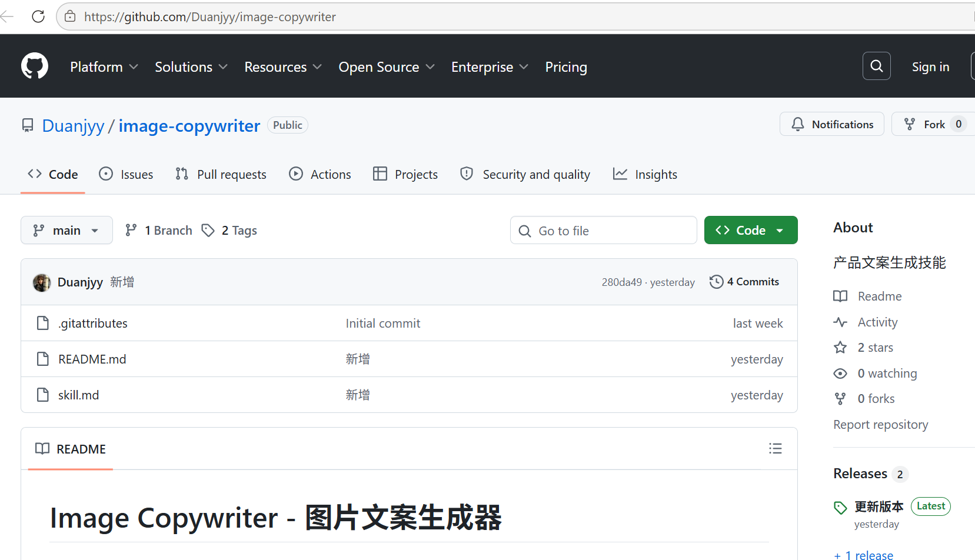Click the Fork icon button
The height and width of the screenshot is (560, 975).
pyautogui.click(x=910, y=124)
